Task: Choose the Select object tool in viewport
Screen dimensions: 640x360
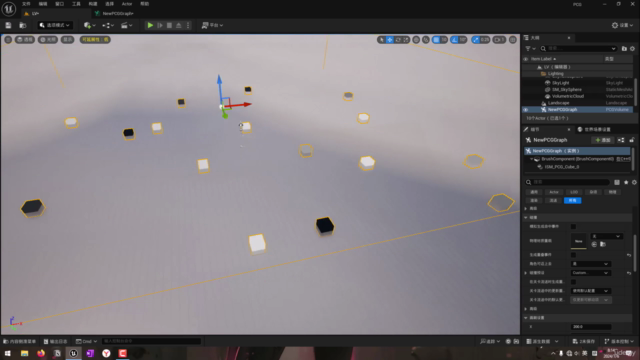Action: (382, 40)
